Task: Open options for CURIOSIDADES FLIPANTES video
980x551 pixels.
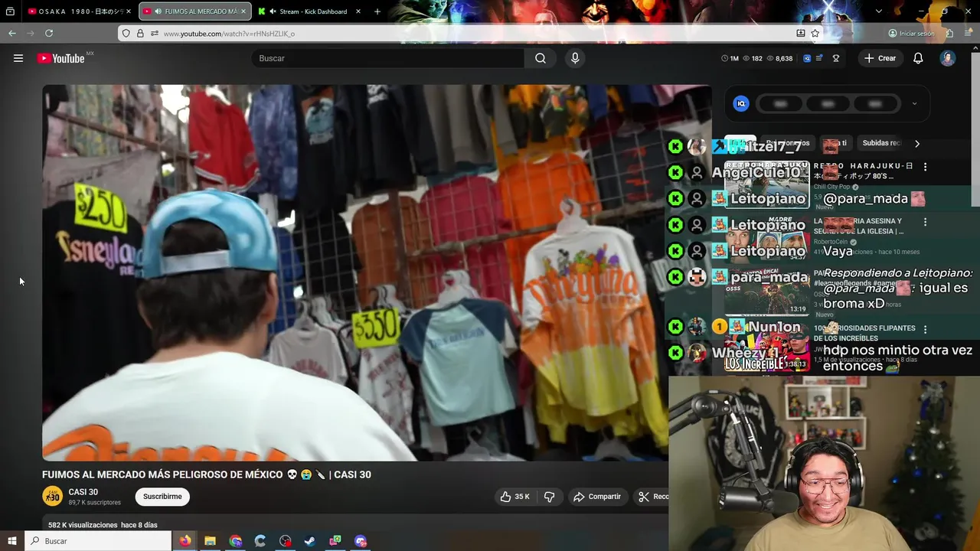Action: pyautogui.click(x=925, y=329)
